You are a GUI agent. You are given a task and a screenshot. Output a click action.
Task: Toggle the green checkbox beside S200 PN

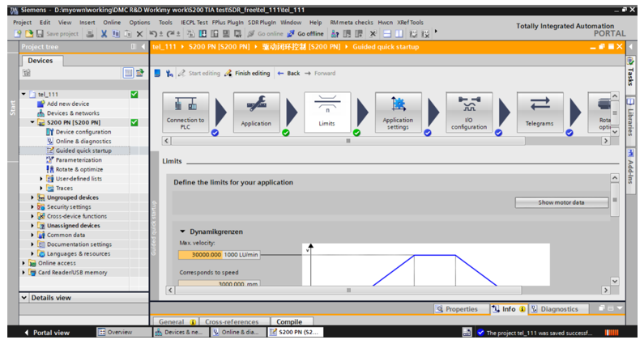[x=134, y=123]
